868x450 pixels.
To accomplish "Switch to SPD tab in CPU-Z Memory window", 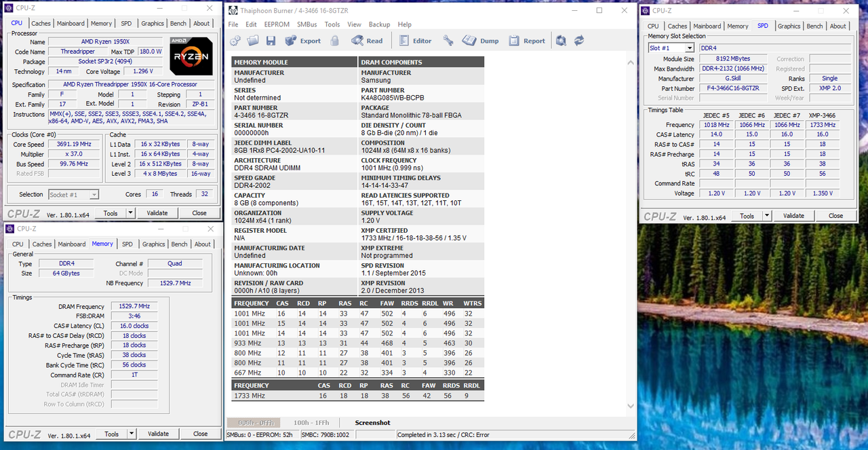I will 127,244.
